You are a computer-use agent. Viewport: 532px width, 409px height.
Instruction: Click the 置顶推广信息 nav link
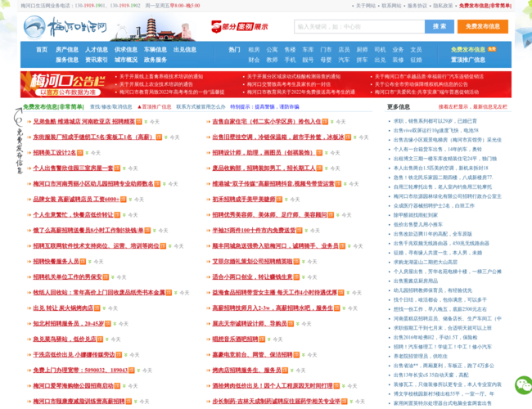(x=468, y=60)
